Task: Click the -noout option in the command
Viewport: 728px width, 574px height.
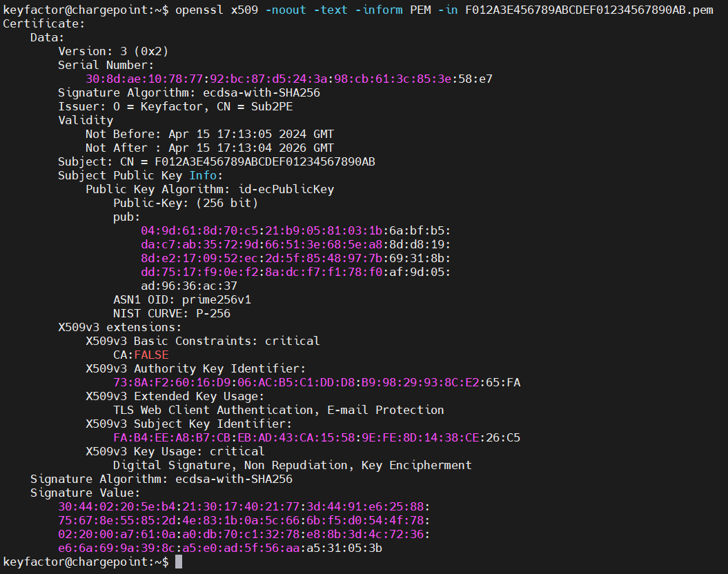Action: click(x=285, y=10)
